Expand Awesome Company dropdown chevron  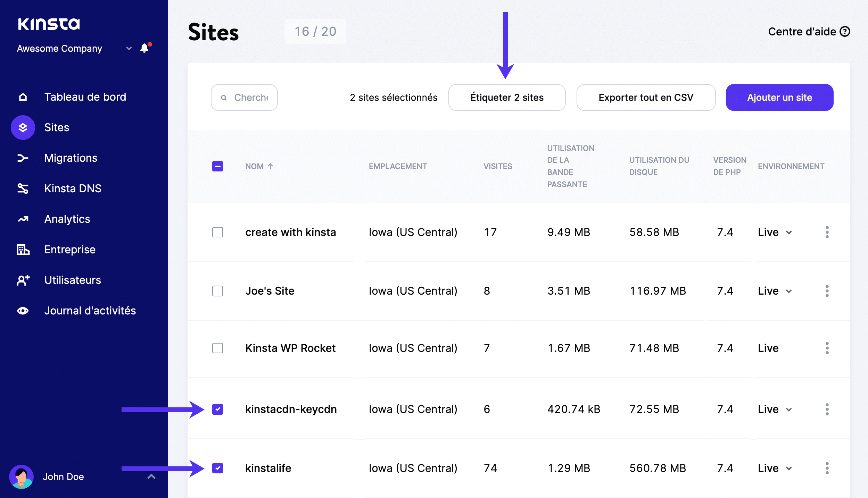pyautogui.click(x=129, y=49)
